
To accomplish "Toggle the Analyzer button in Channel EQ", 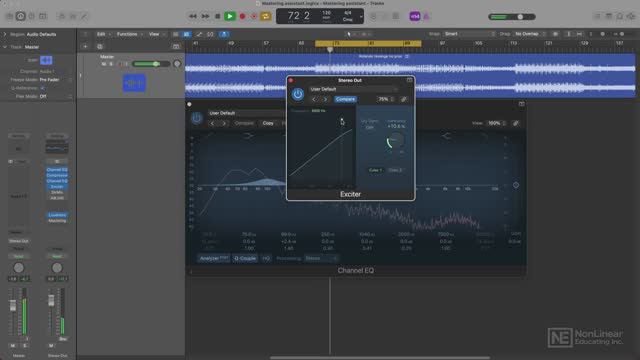I will point(213,258).
